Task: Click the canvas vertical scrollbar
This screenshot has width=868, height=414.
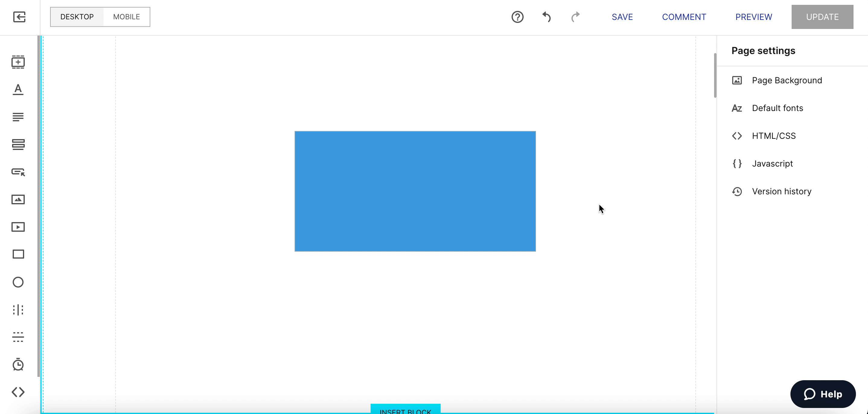Action: point(715,75)
